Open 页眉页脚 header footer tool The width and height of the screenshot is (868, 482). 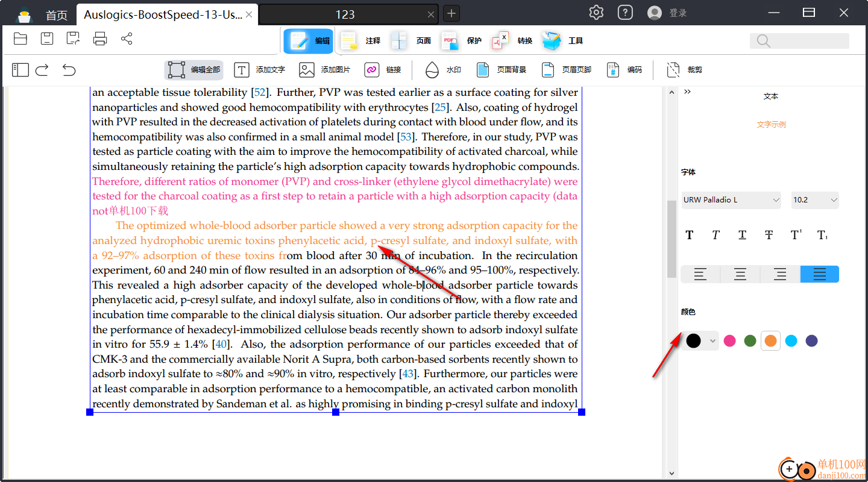[566, 70]
